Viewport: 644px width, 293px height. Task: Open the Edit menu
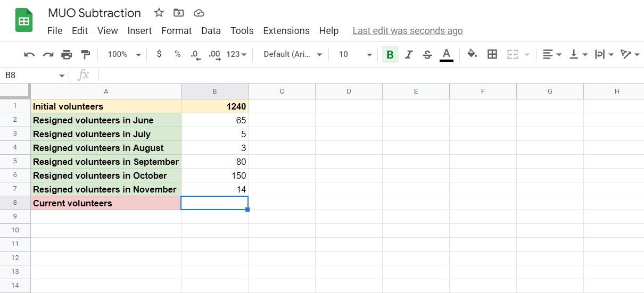click(x=80, y=31)
